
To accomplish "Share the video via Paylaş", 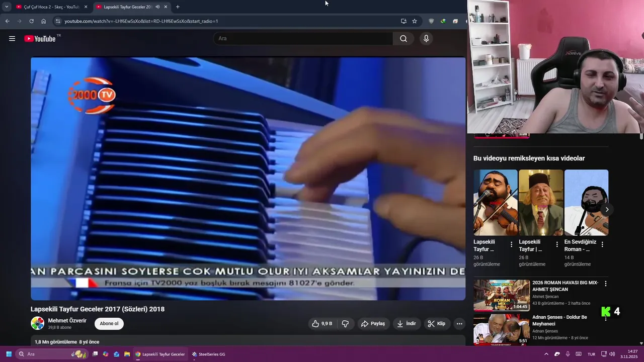I will coord(373,324).
